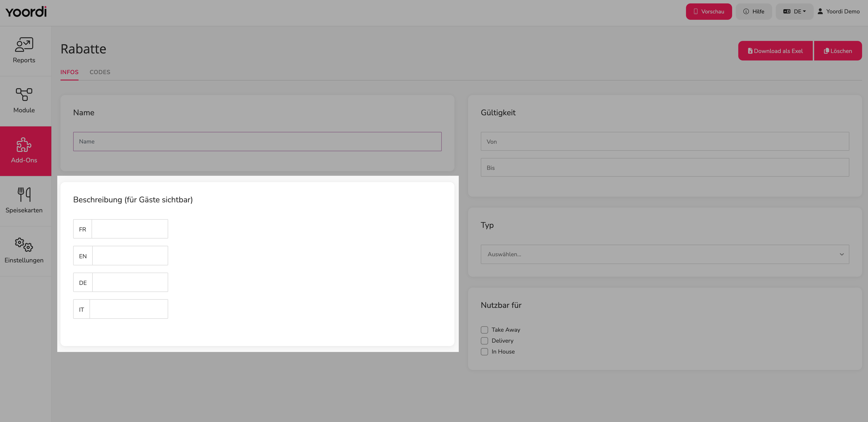Click the Yoordi Demo user icon
Screen dimensions: 868x422
820,11
